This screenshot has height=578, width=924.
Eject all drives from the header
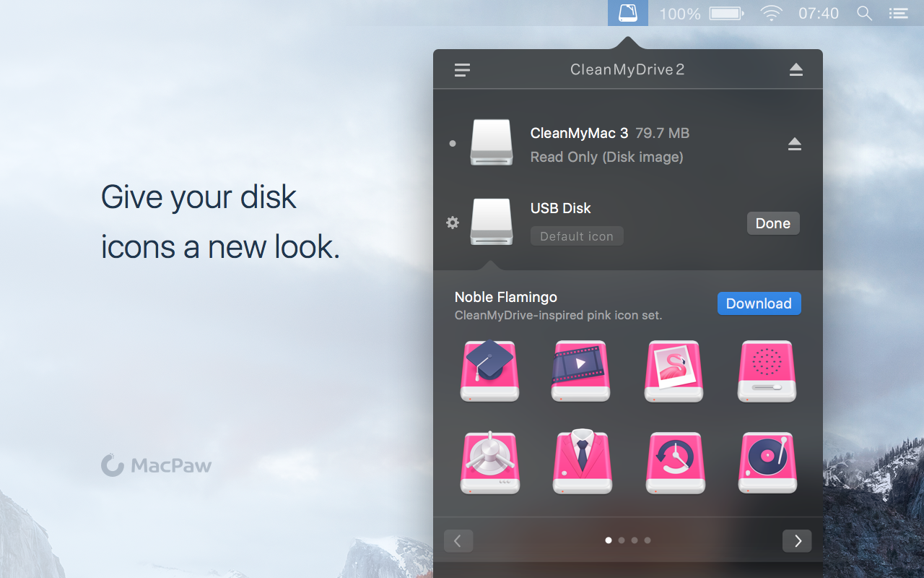pyautogui.click(x=796, y=69)
